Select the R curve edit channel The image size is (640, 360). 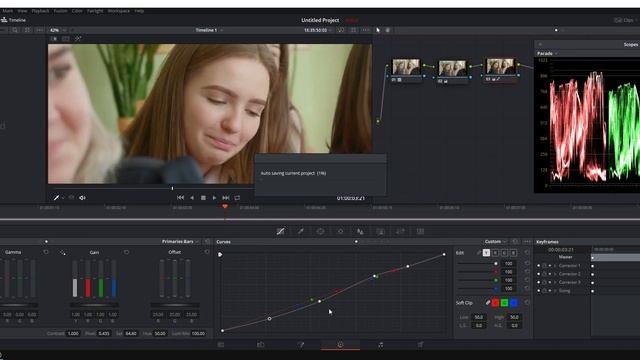(495, 253)
